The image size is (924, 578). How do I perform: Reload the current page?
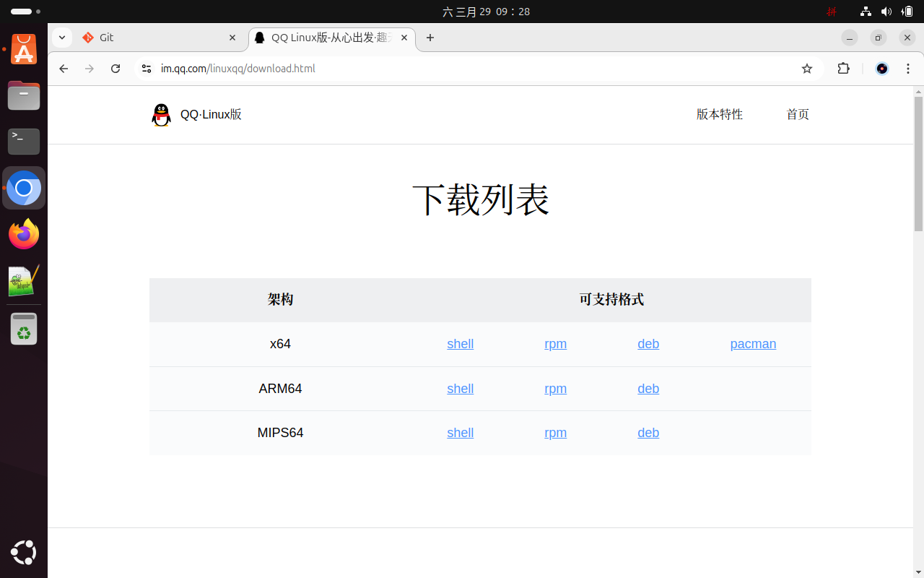[x=115, y=69]
